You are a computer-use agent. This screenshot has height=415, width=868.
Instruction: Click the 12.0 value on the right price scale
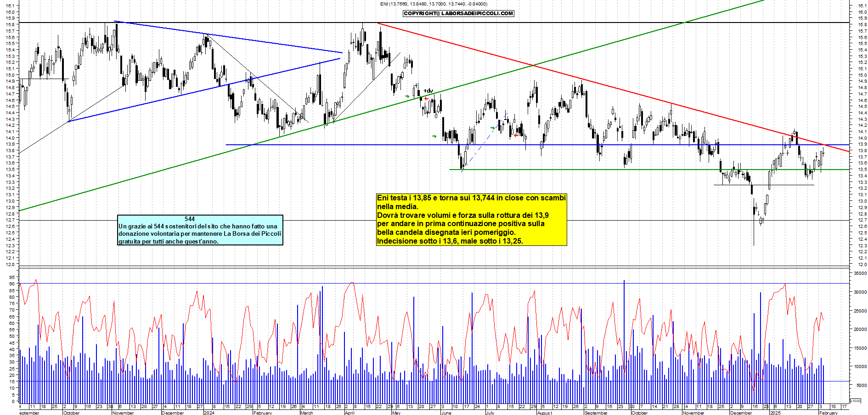862,265
